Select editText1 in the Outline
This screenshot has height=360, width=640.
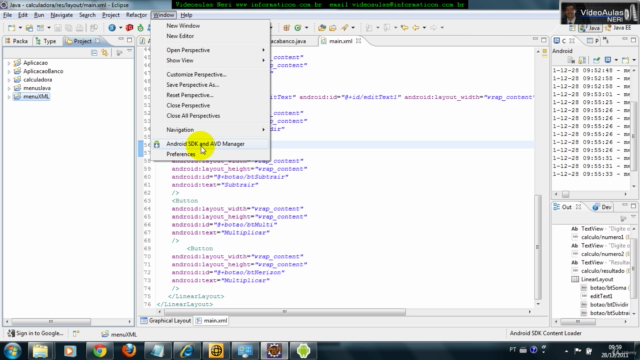(601, 296)
